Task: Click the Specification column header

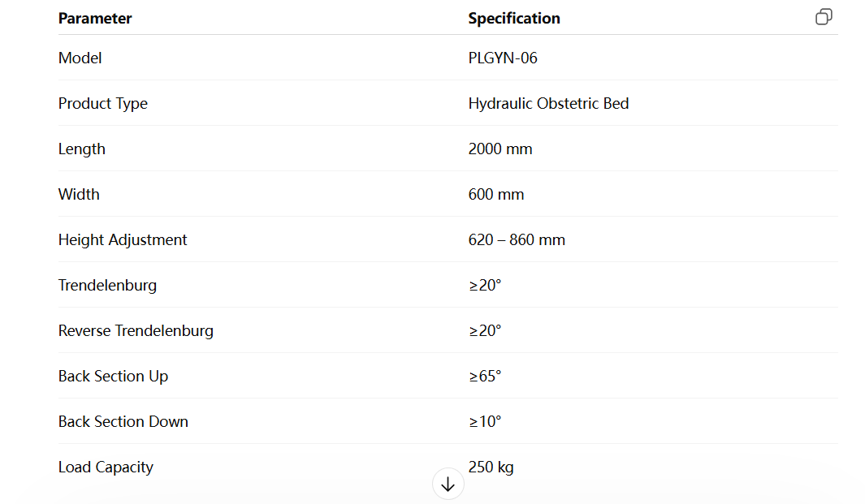Action: (514, 18)
